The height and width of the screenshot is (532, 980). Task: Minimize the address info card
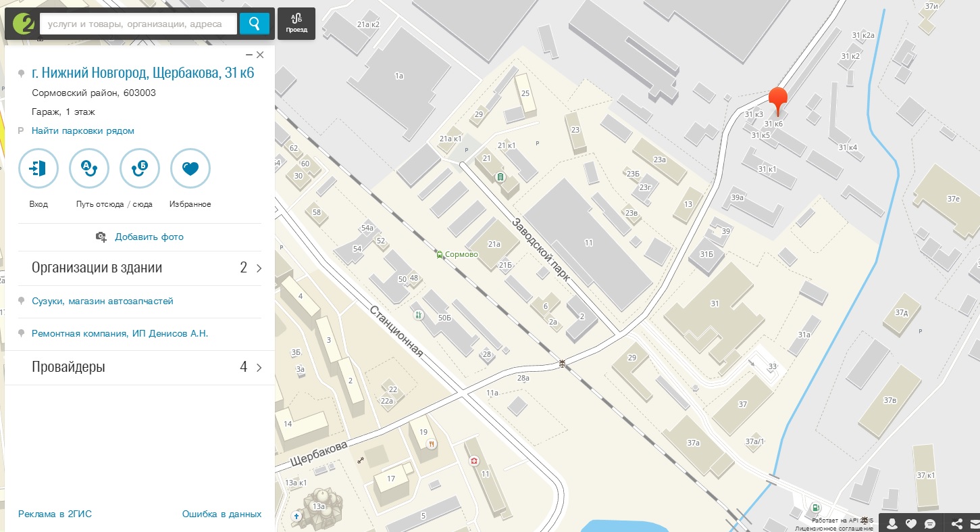coord(249,55)
